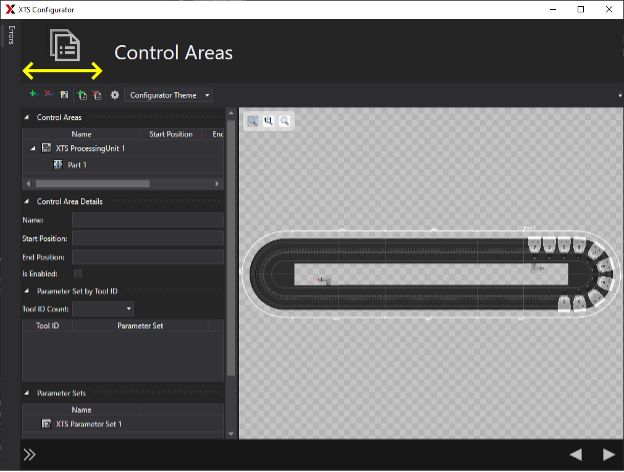The height and width of the screenshot is (472, 624).
Task: Collapse the XTS ProcessingUnit 1 tree node
Action: [33, 148]
